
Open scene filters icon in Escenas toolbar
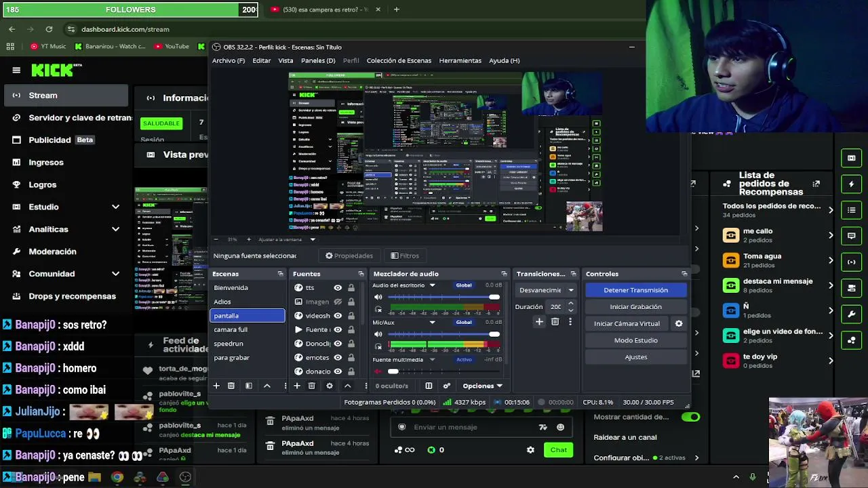click(x=249, y=386)
